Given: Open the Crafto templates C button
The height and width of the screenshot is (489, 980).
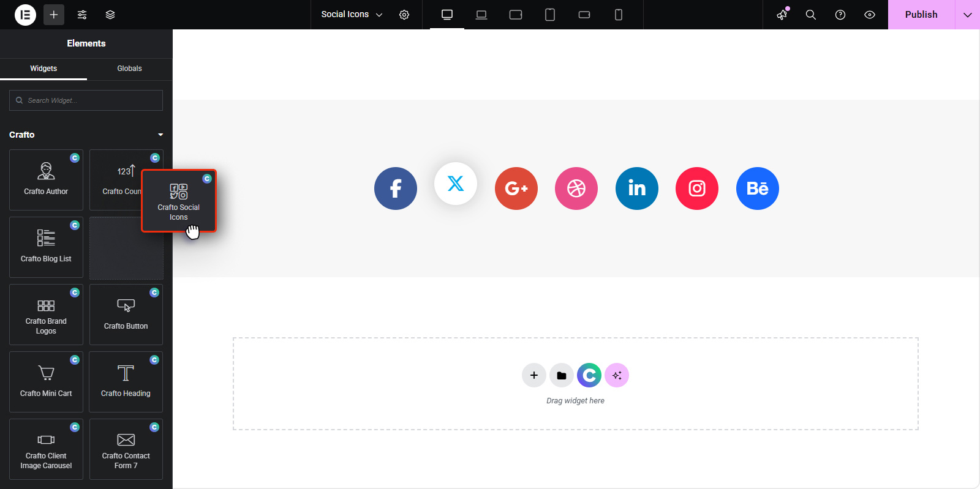Looking at the screenshot, I should pyautogui.click(x=589, y=375).
